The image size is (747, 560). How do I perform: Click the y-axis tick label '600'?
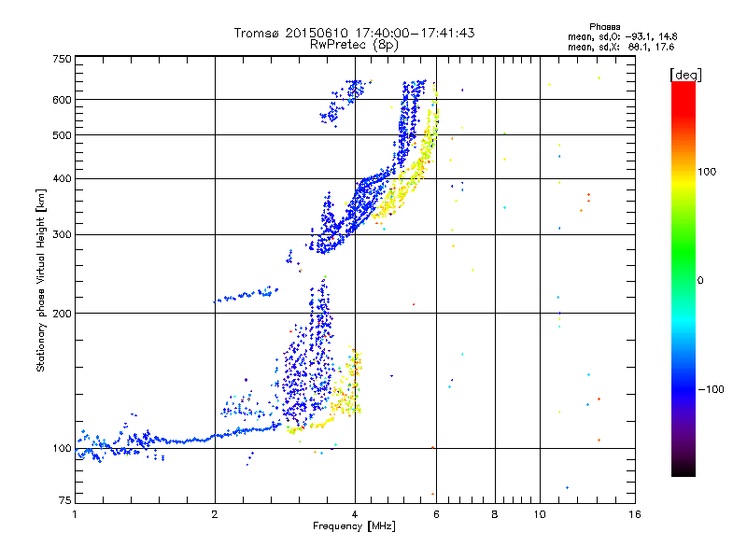(63, 100)
